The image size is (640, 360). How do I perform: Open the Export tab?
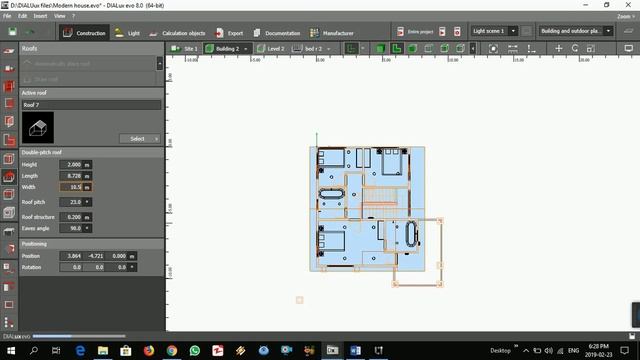point(229,33)
